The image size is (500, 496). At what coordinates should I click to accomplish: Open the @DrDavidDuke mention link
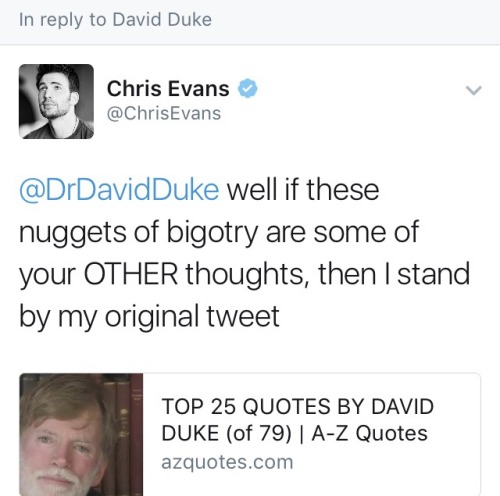coord(119,190)
